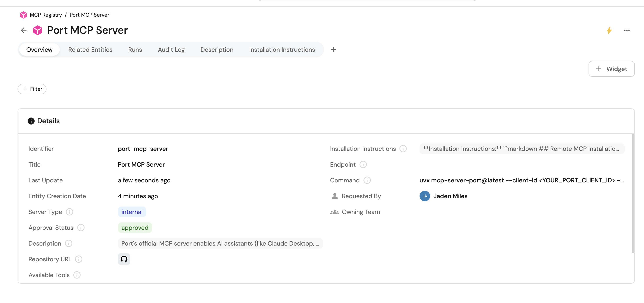The image size is (644, 303).
Task: Switch to the Related Entities tab
Action: [x=90, y=50]
